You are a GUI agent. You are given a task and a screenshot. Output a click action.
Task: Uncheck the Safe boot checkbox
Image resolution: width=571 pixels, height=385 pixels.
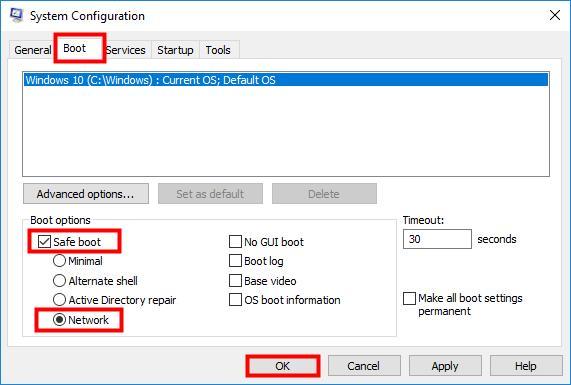point(44,241)
